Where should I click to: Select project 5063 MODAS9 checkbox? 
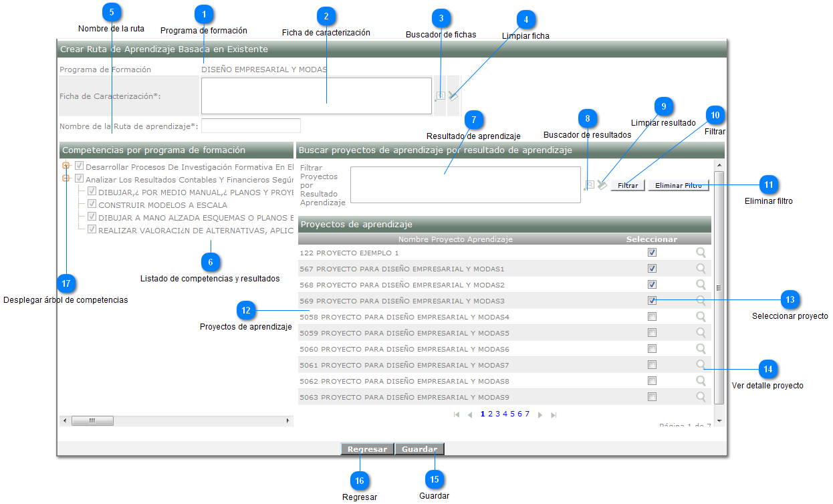(652, 397)
